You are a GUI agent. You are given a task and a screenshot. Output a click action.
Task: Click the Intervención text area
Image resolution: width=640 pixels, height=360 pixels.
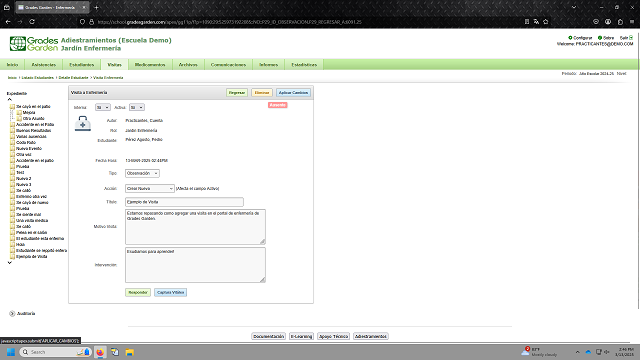[195, 265]
